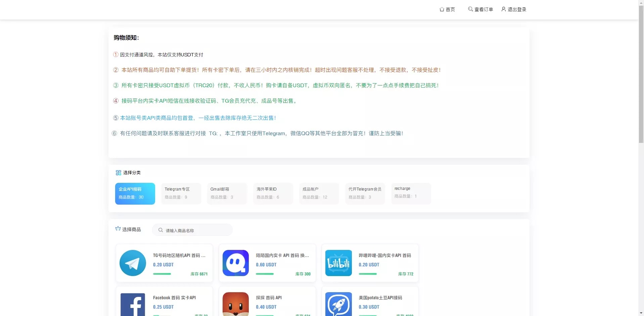The image size is (644, 316).
Task: Click the Telegram paper plane product icon
Action: [133, 263]
